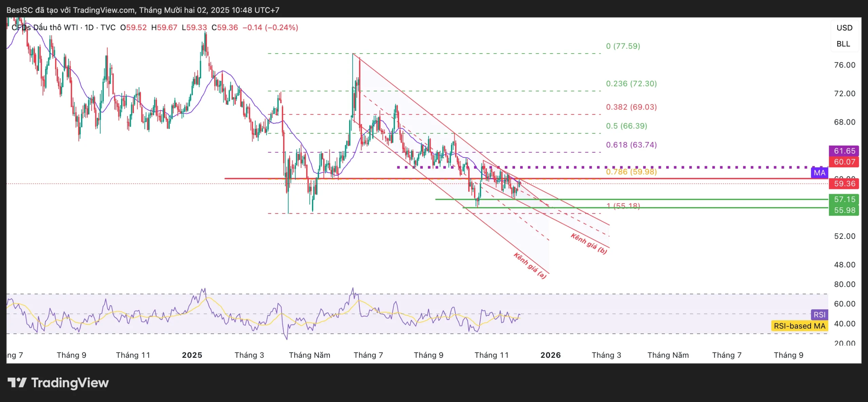Click the Kênh giá (a) channel label

[x=530, y=266]
